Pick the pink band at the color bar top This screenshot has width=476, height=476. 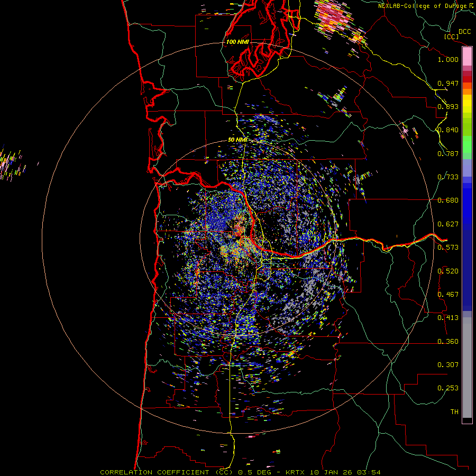467,57
